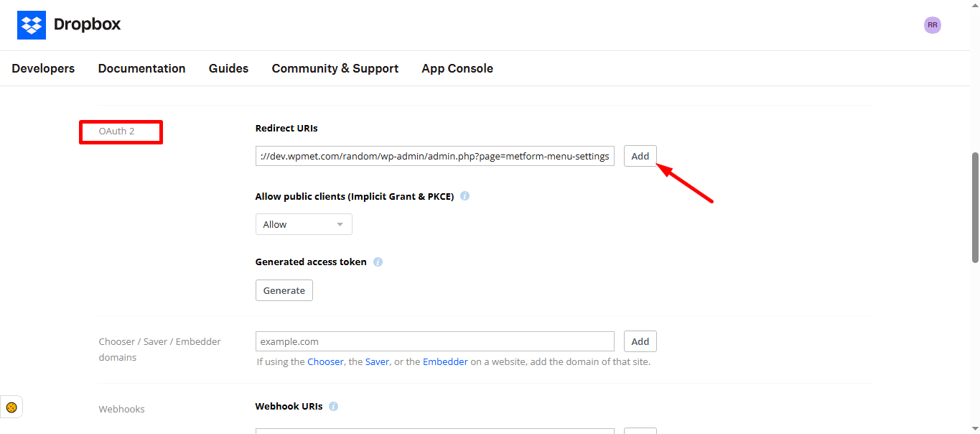Open the cookie preferences icon
This screenshot has width=980, height=434.
click(11, 407)
